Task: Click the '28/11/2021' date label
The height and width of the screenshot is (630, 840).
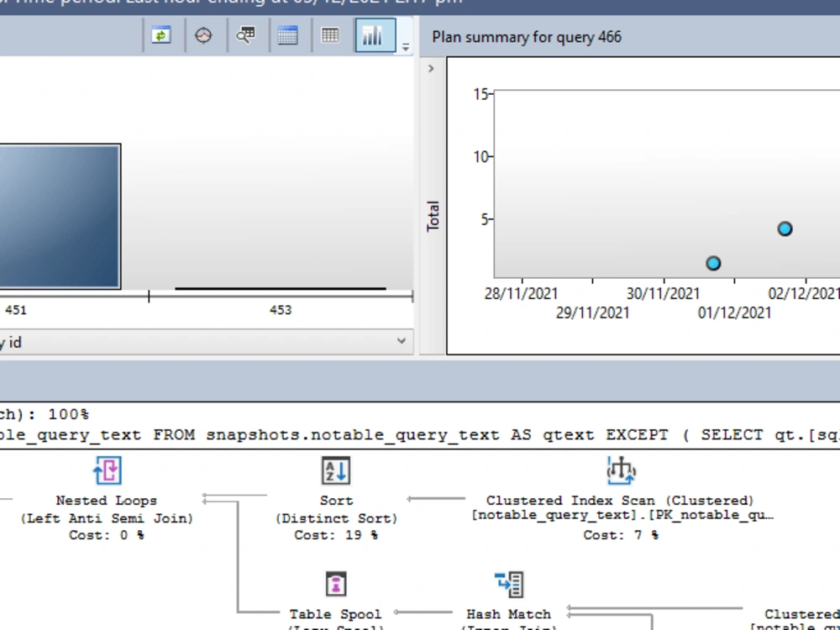Action: point(522,293)
